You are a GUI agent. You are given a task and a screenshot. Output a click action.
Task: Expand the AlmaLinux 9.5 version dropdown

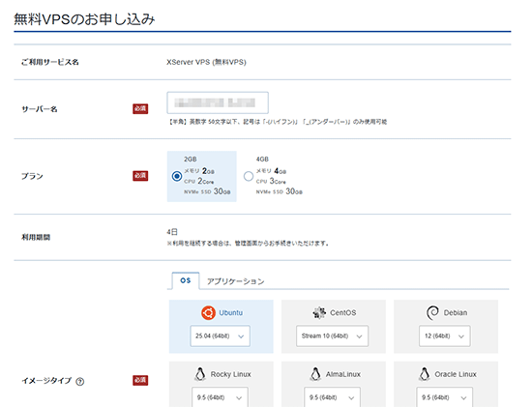pyautogui.click(x=332, y=397)
